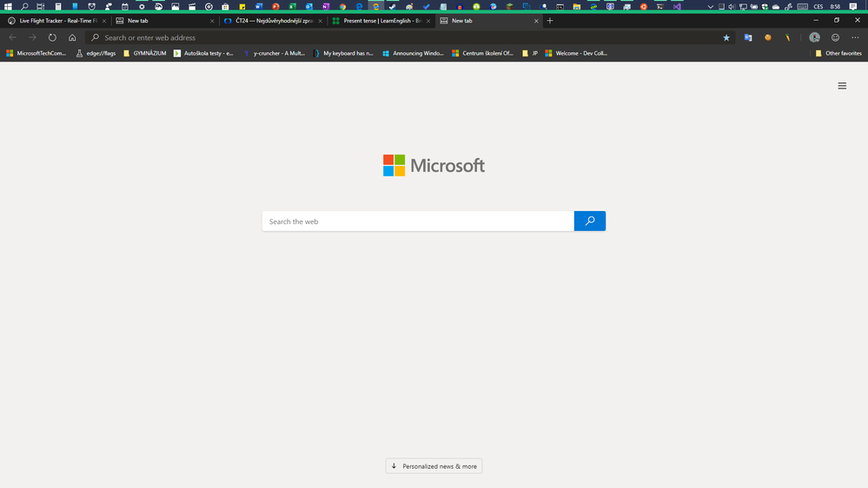Click the favorites star in address bar
The image size is (868, 488).
[x=726, y=37]
